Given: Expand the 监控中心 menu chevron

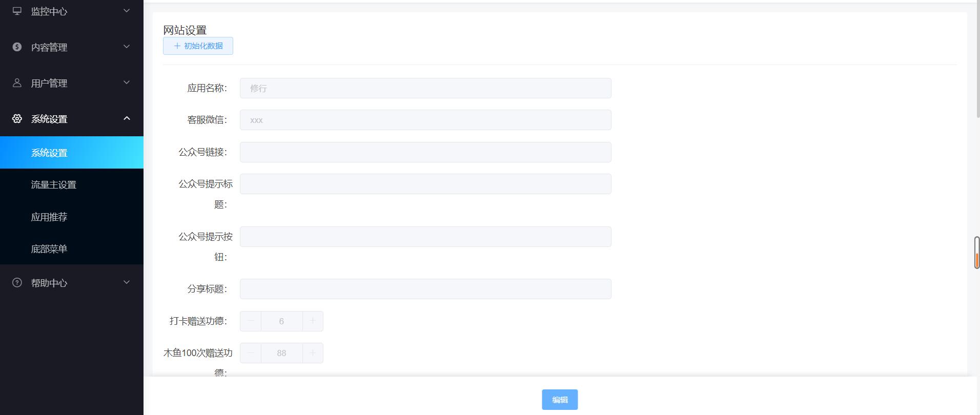Looking at the screenshot, I should (127, 11).
